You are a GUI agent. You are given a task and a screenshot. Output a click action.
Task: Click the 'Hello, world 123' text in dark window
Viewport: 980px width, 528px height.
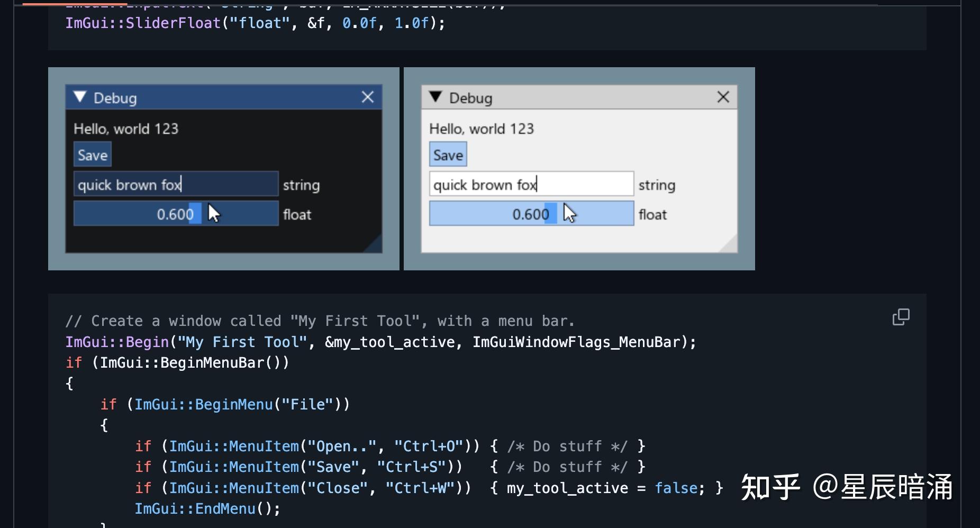[x=126, y=128]
